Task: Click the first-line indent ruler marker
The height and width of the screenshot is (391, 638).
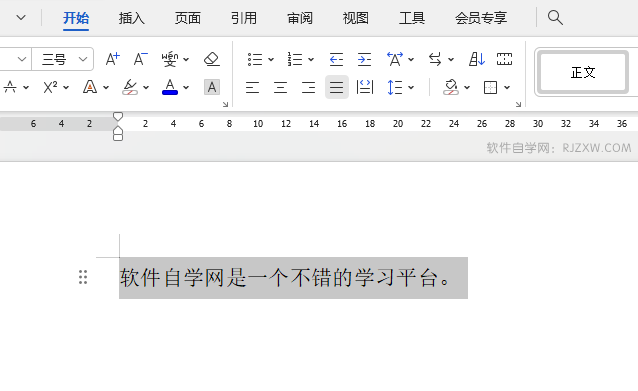Action: pos(118,117)
